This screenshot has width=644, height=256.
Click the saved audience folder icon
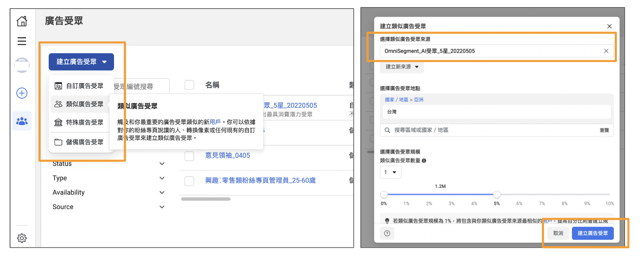[x=58, y=142]
